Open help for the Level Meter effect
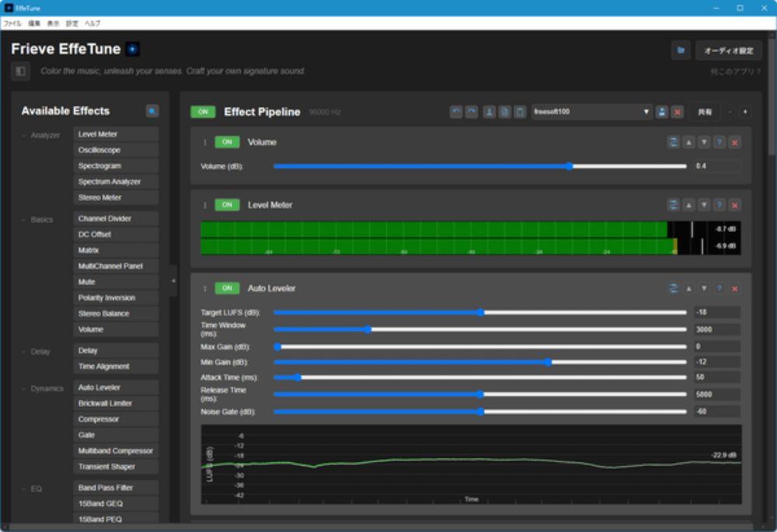The height and width of the screenshot is (532, 777). tap(720, 205)
